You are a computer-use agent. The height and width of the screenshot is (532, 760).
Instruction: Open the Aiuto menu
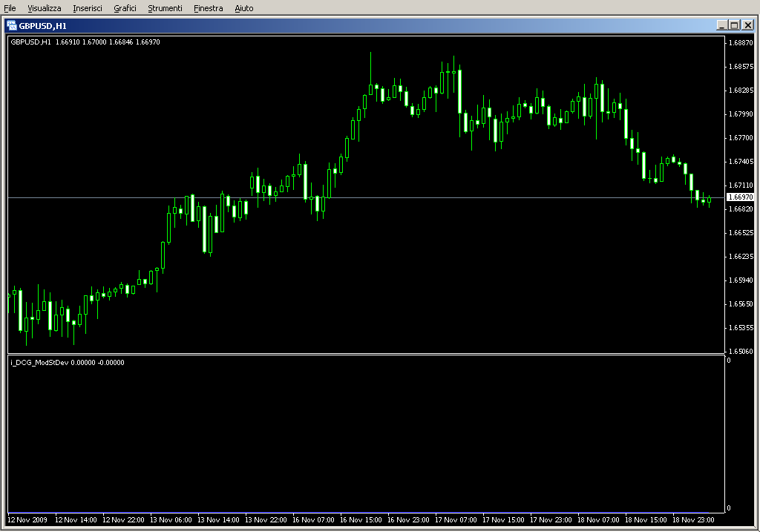pyautogui.click(x=243, y=8)
